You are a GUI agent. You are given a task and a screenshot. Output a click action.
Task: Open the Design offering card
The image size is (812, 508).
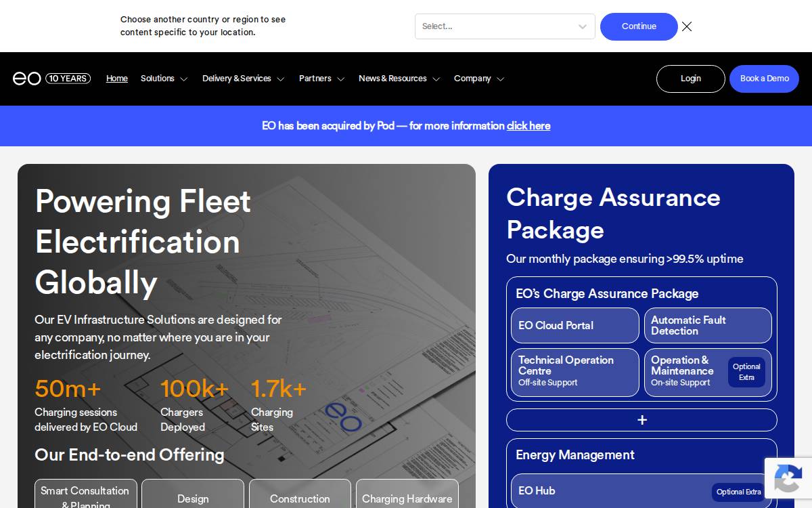[193, 495]
